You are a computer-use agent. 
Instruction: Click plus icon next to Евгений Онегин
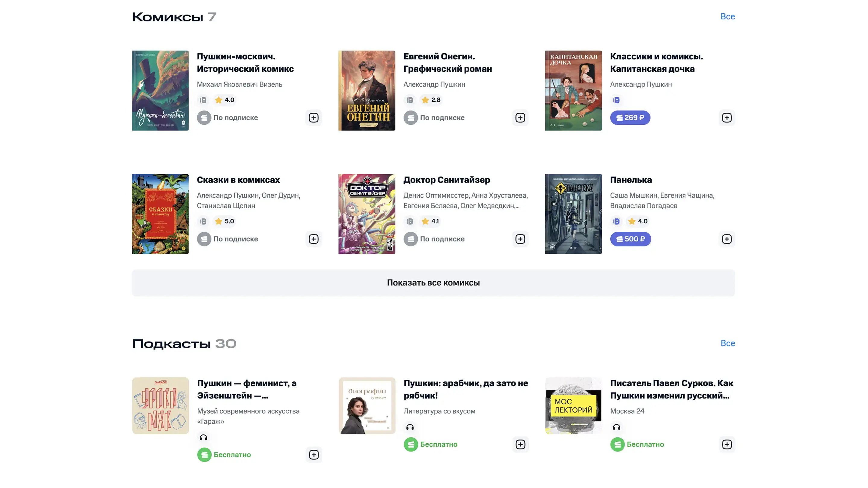point(520,117)
